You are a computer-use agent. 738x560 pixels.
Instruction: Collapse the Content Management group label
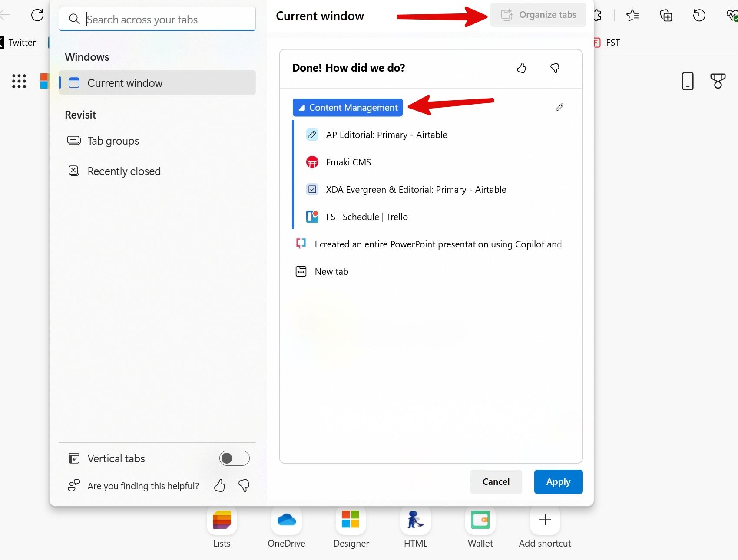pos(348,108)
